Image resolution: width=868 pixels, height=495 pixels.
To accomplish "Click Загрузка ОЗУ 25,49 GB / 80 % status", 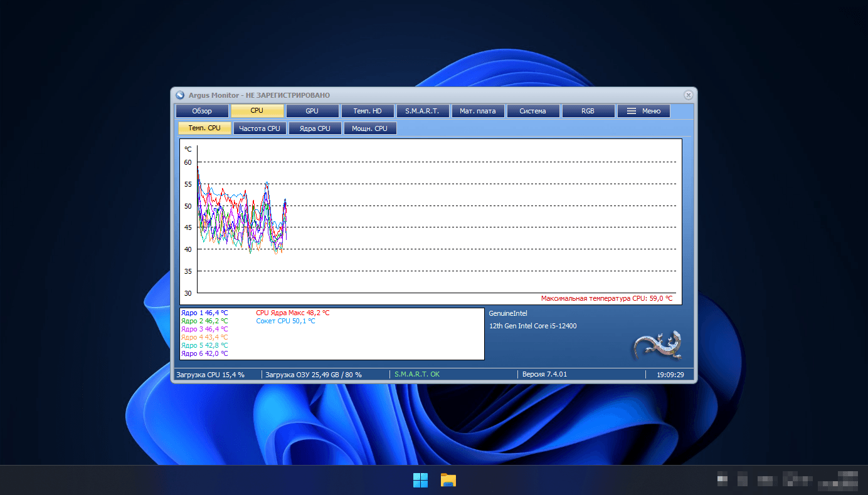I will (x=314, y=375).
